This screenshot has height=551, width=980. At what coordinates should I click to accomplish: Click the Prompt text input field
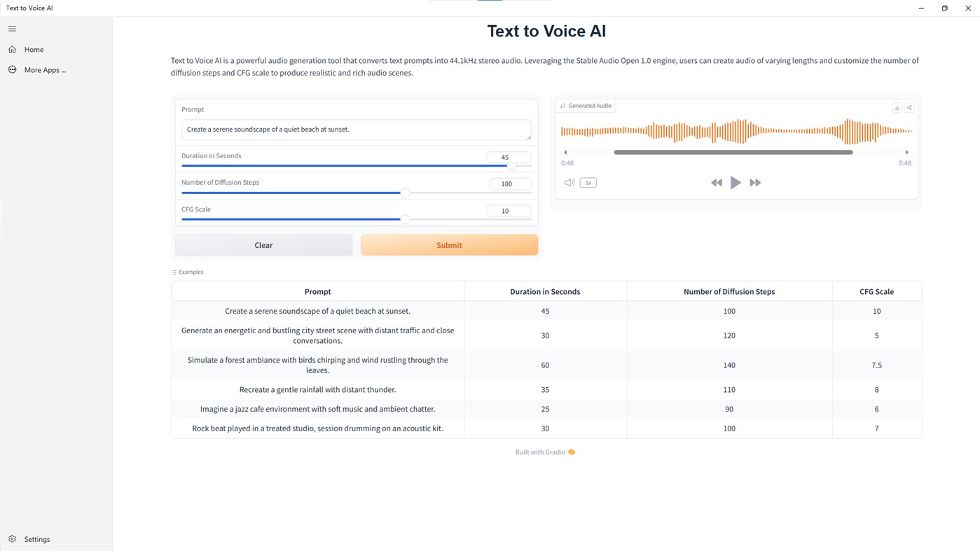pyautogui.click(x=356, y=130)
